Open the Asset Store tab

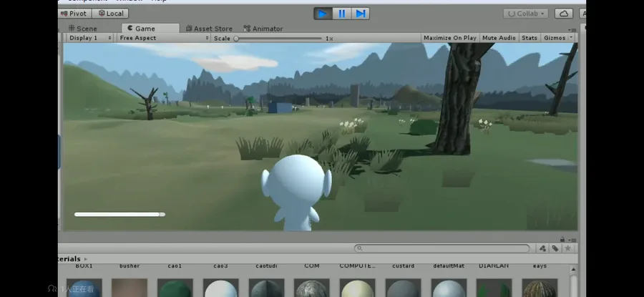click(209, 29)
